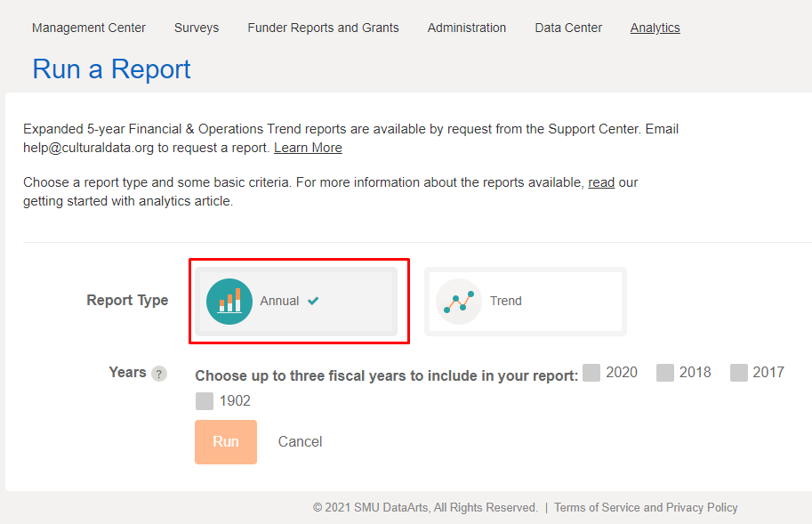Open the Management Center menu
Viewport: 812px width, 524px height.
[89, 28]
